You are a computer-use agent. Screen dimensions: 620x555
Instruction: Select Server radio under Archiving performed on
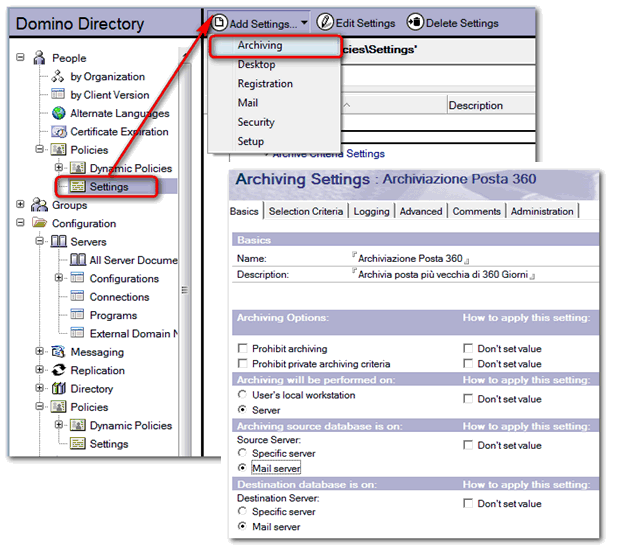[x=242, y=410]
